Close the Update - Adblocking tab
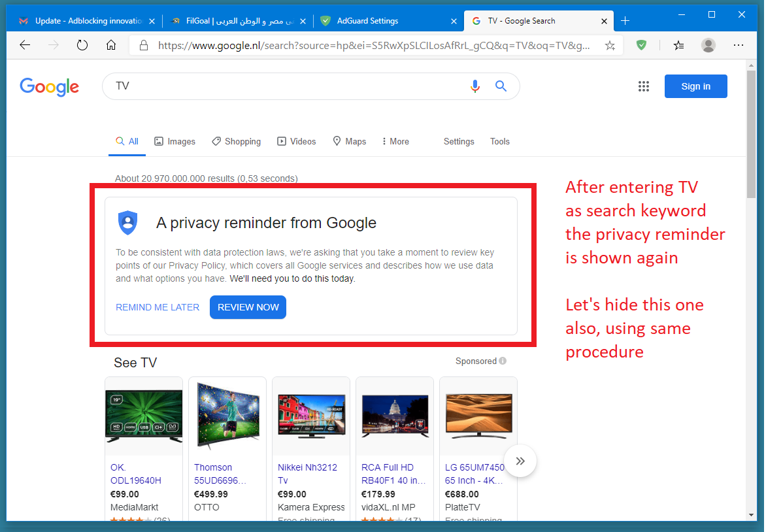The image size is (766, 532). click(x=152, y=21)
